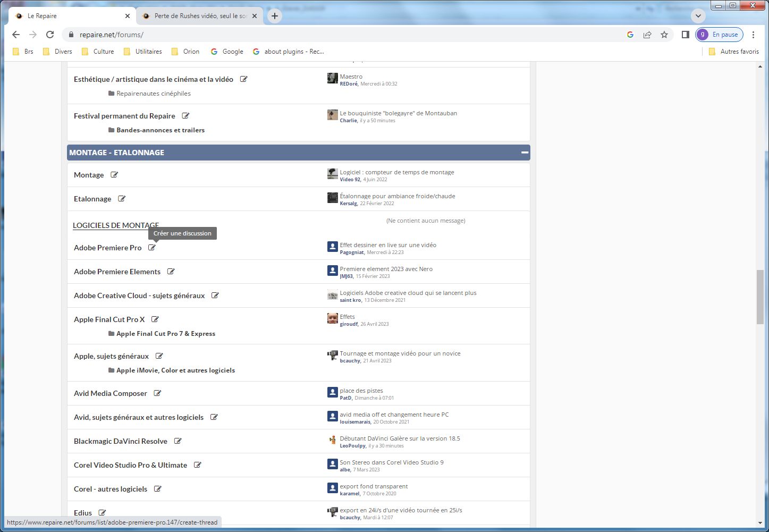Click create-thread icon next to Adobe Creative Cloud
This screenshot has height=532, width=769.
pos(215,295)
